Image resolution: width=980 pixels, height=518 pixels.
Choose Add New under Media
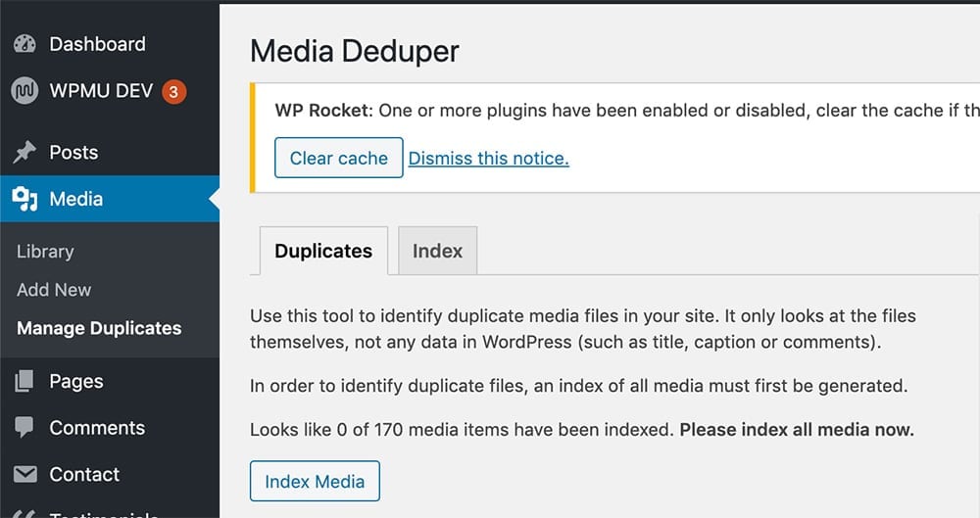point(54,290)
